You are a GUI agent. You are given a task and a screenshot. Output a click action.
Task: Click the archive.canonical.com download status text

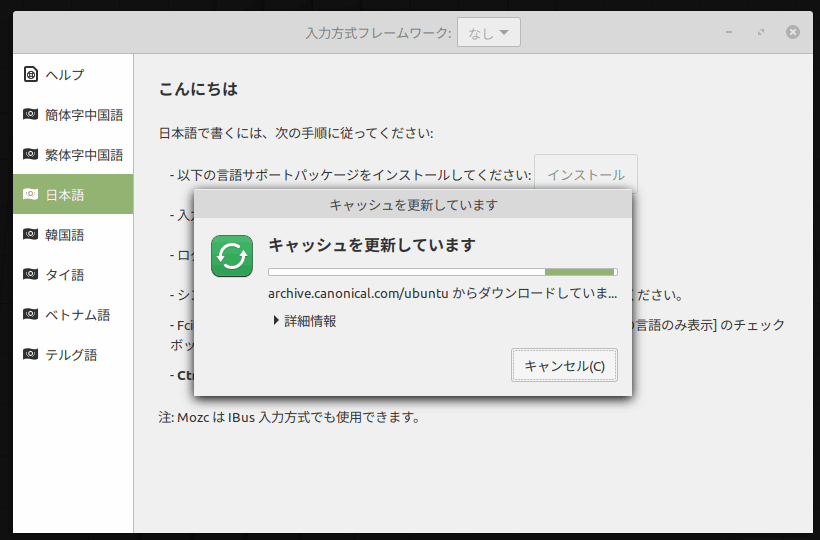[442, 293]
